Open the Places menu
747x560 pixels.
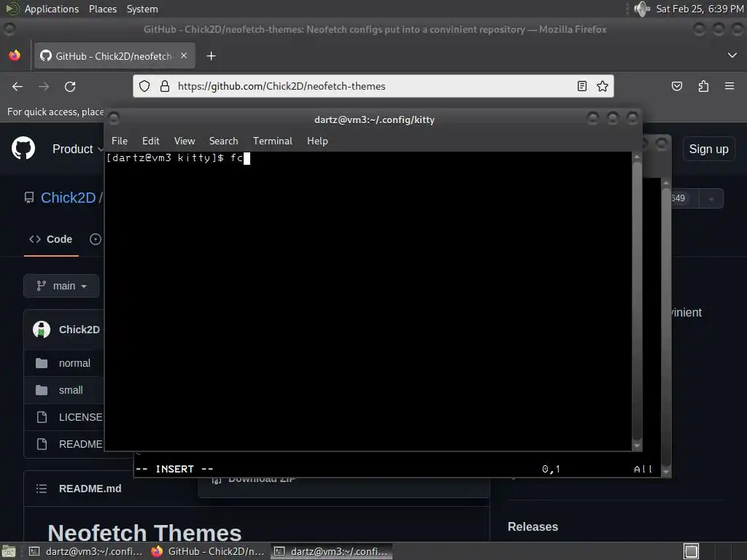pyautogui.click(x=102, y=9)
